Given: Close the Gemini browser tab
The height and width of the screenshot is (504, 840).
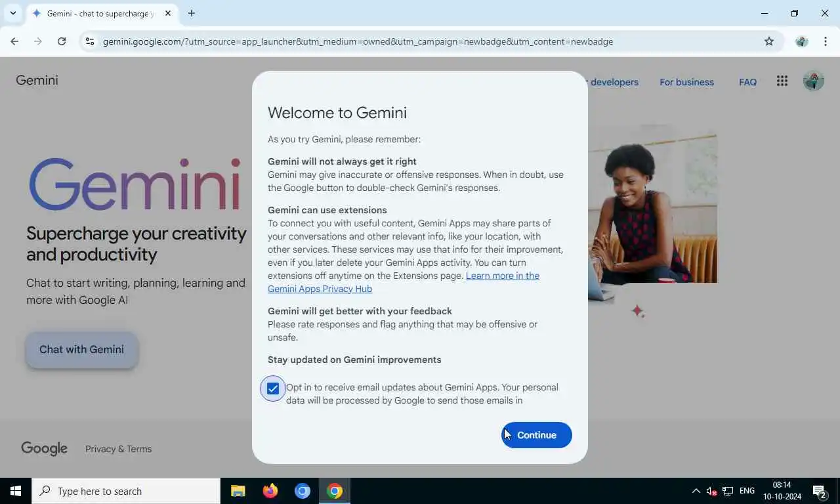Looking at the screenshot, I should coord(168,13).
